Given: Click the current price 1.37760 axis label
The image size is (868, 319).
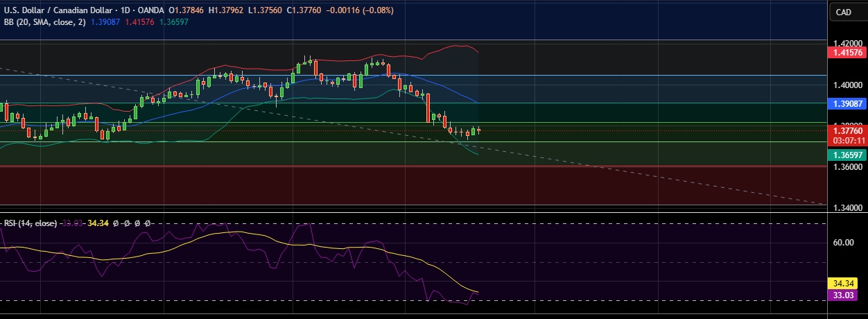Looking at the screenshot, I should (x=847, y=130).
